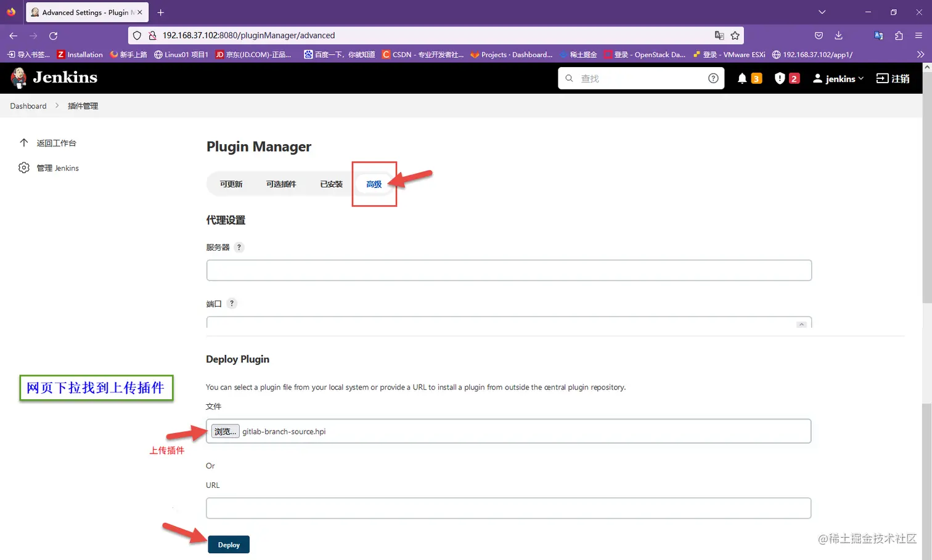Show more bookmarks chevron
932x560 pixels.
pos(920,54)
